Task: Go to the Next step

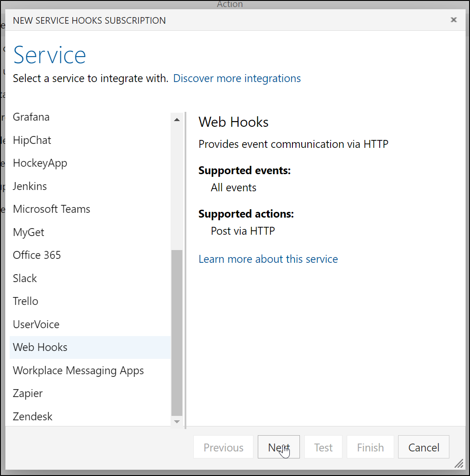Action: [x=278, y=447]
